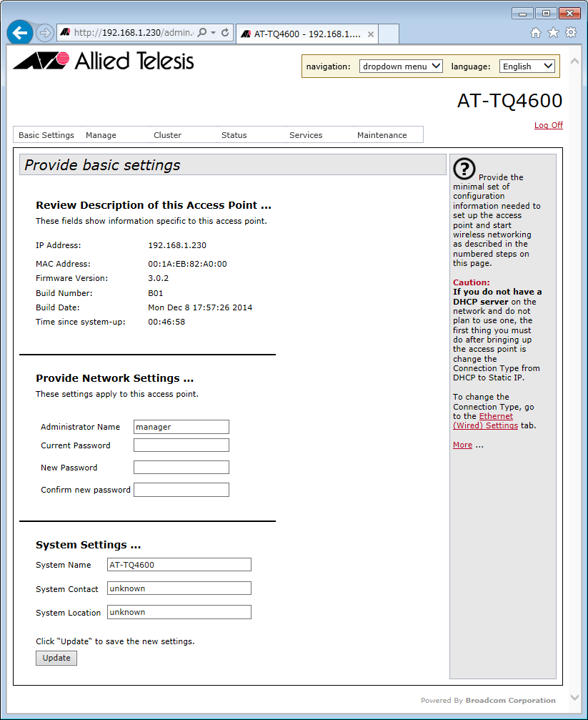Click the help question mark icon

tap(464, 169)
